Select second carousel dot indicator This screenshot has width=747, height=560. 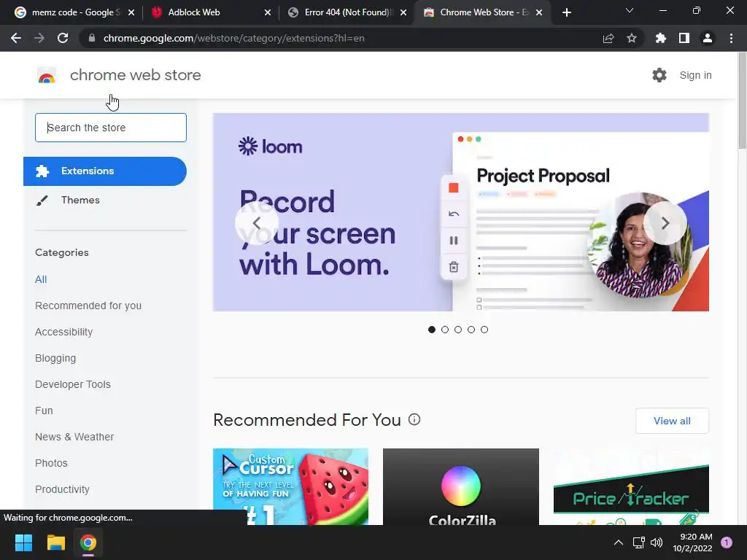(x=445, y=330)
